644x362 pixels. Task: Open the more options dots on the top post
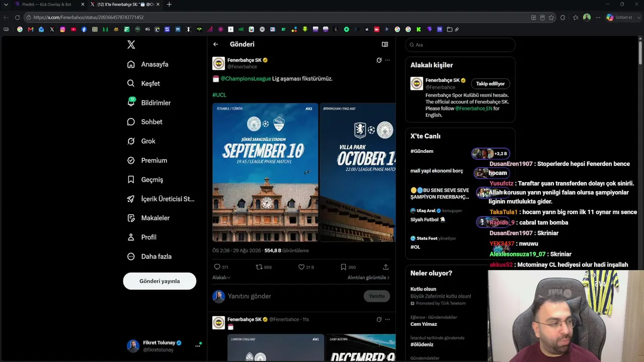pos(387,60)
